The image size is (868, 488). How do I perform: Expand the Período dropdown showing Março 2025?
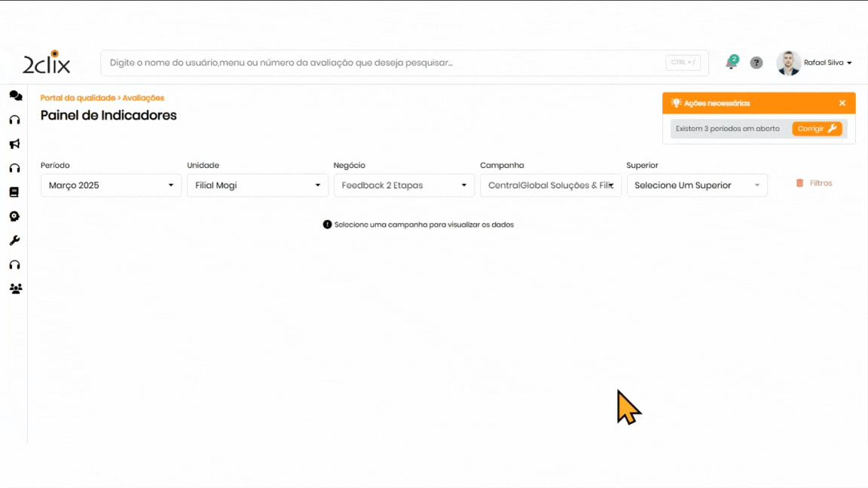coord(111,185)
